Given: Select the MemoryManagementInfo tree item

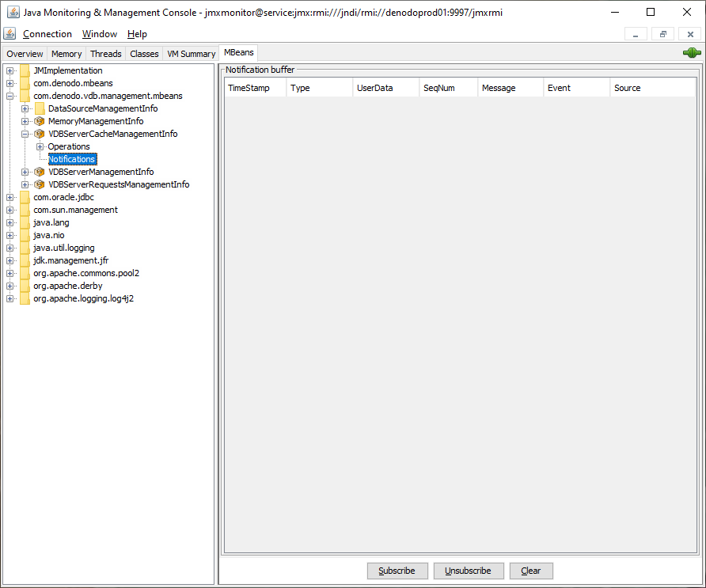Looking at the screenshot, I should point(96,121).
